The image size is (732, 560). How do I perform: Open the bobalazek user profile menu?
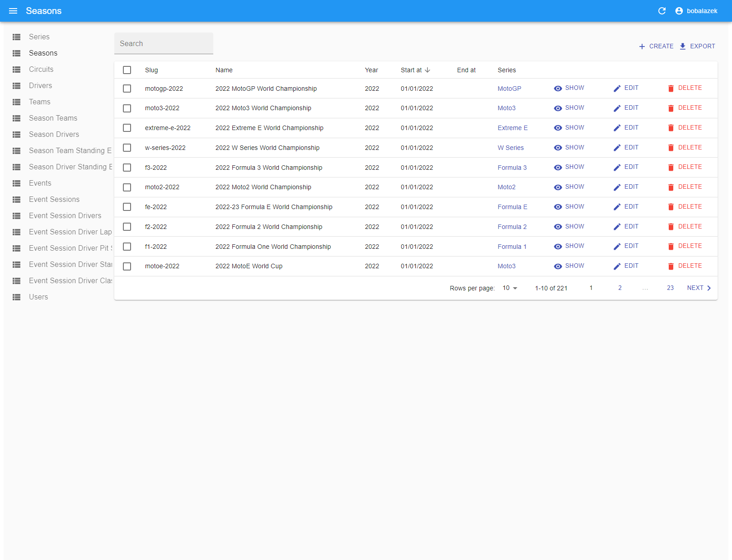point(696,11)
